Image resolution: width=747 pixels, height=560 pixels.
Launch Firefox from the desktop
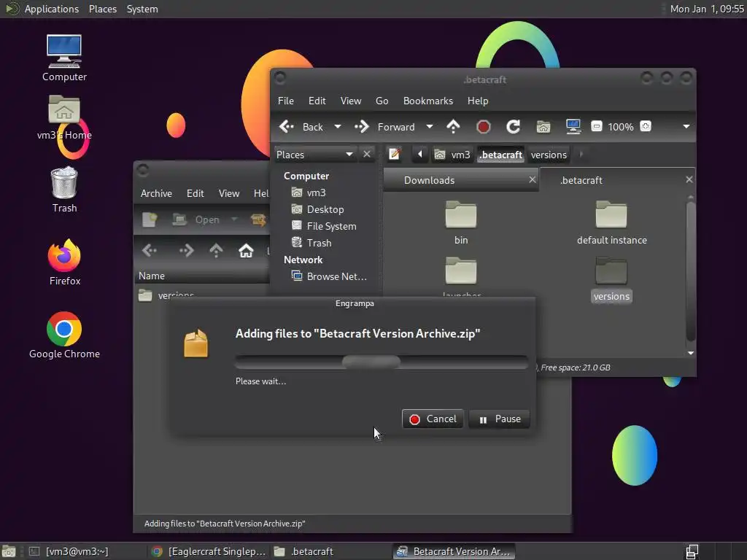coord(64,262)
